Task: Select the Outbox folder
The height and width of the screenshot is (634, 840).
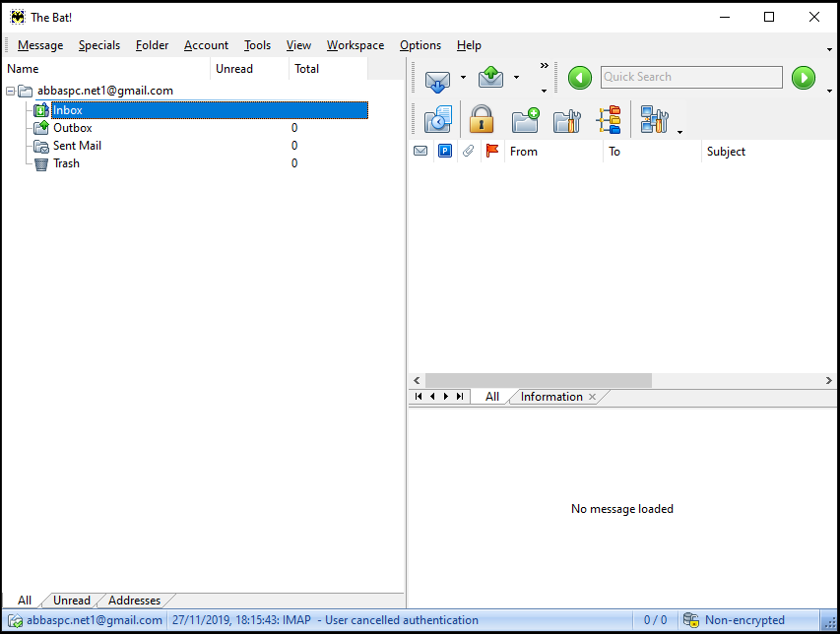Action: pyautogui.click(x=72, y=128)
